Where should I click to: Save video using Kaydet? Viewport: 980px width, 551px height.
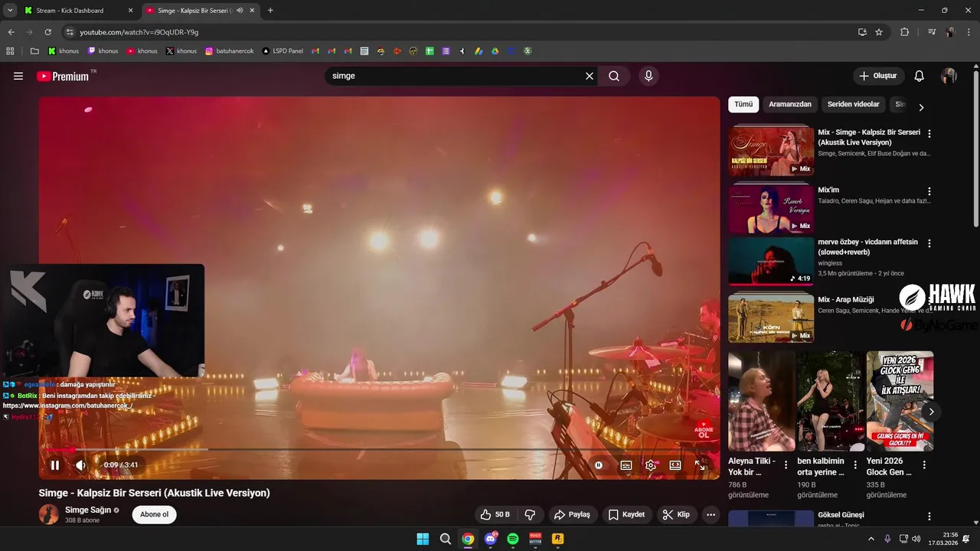(626, 514)
